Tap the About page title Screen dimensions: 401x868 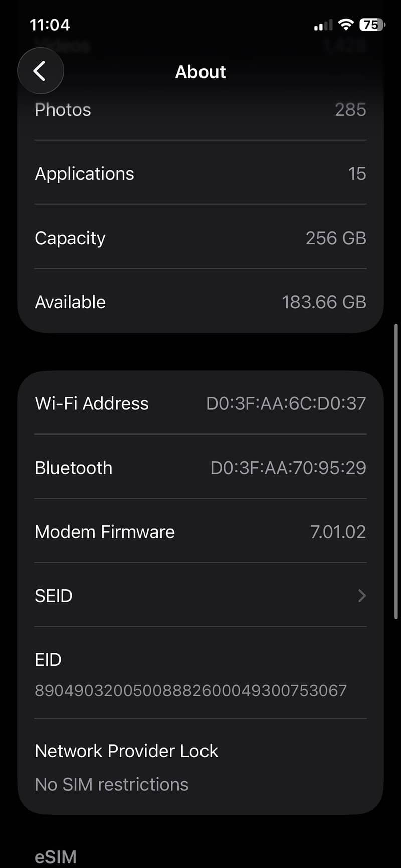tap(200, 72)
